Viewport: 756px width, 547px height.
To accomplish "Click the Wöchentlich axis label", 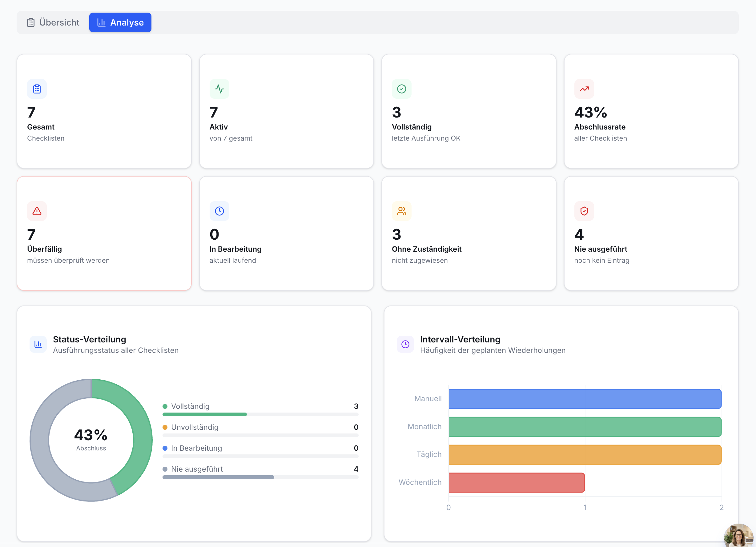I will (420, 483).
